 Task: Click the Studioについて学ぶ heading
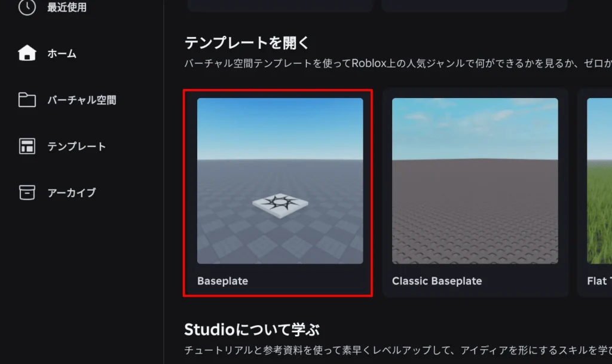click(252, 330)
